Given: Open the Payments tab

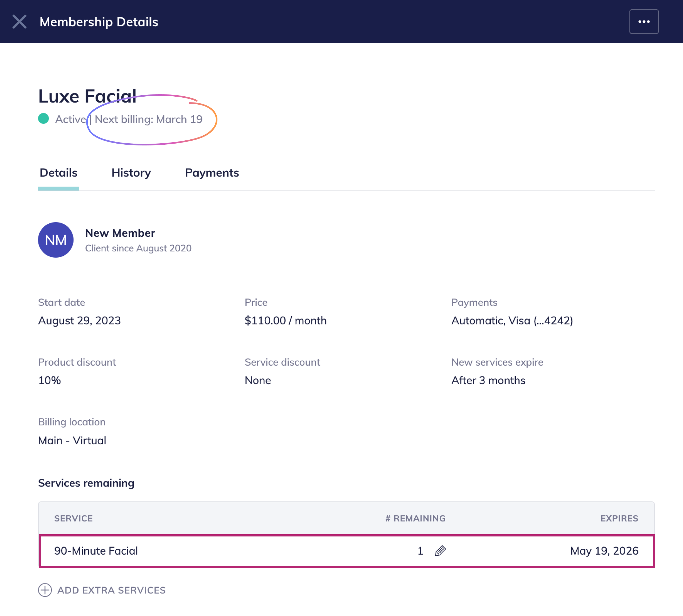Looking at the screenshot, I should click(212, 173).
